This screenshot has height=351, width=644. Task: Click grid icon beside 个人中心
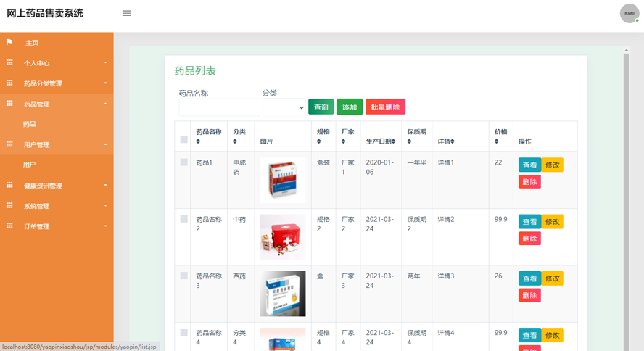(9, 62)
